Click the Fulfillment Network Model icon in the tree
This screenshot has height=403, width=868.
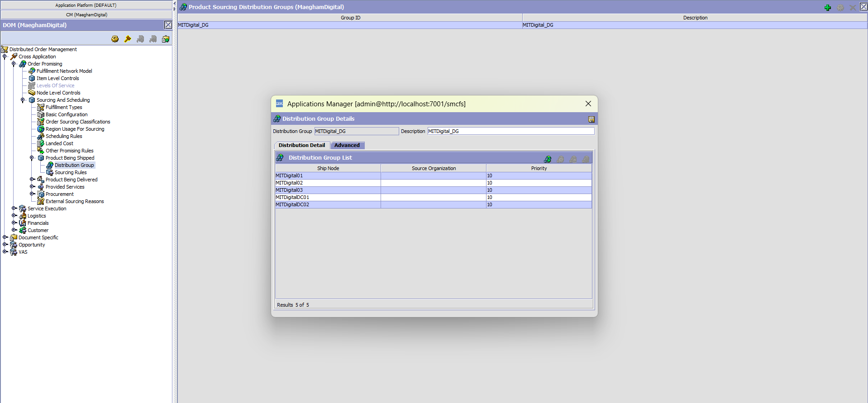[x=32, y=71]
